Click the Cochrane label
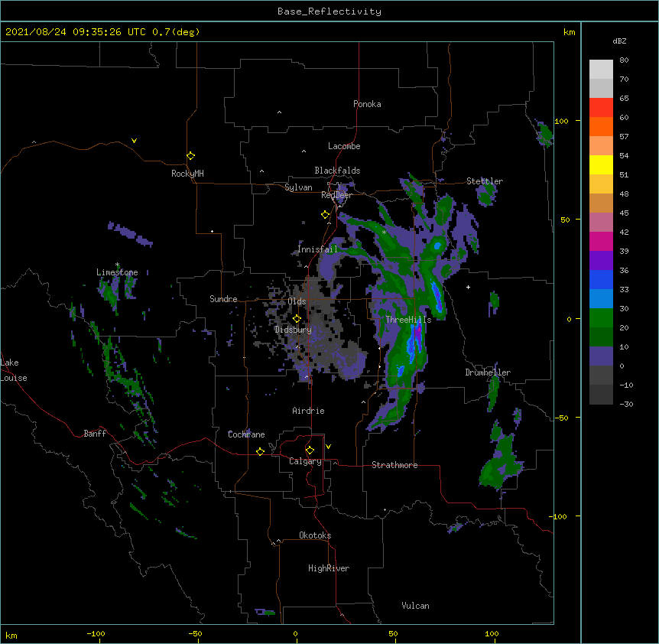The height and width of the screenshot is (644, 659). point(246,434)
